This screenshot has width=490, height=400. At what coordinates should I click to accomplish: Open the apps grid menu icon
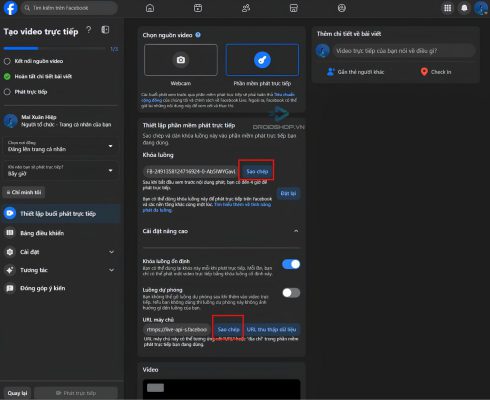point(448,8)
